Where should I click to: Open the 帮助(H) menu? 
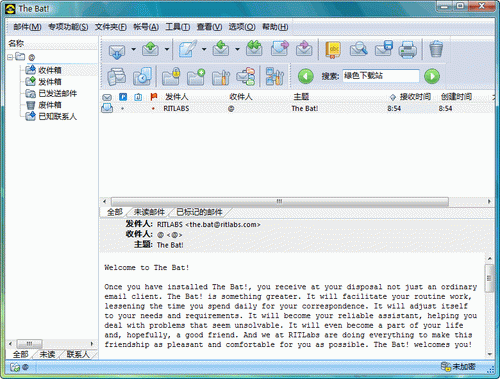(275, 27)
